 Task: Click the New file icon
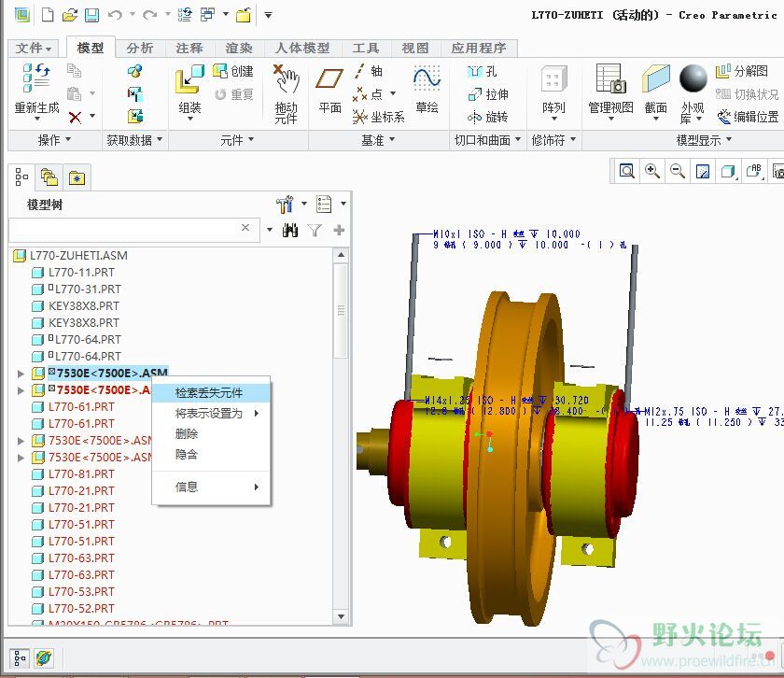click(x=48, y=15)
